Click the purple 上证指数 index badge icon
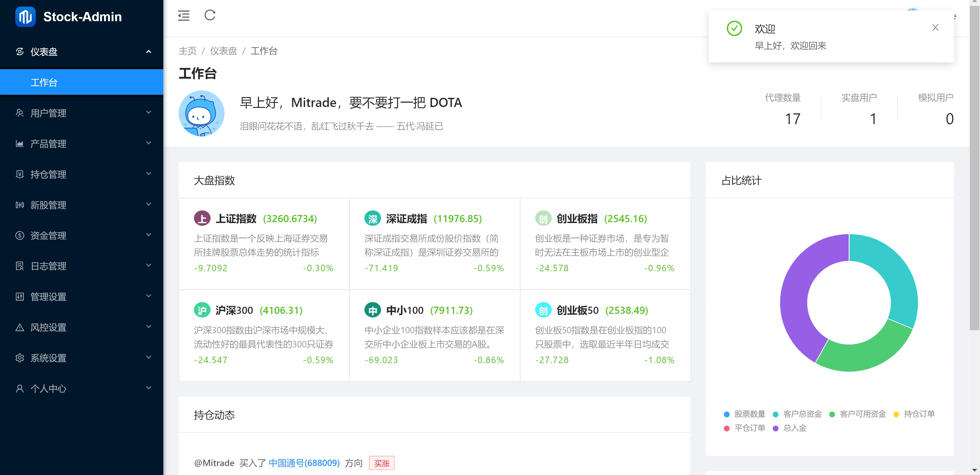 pos(202,218)
